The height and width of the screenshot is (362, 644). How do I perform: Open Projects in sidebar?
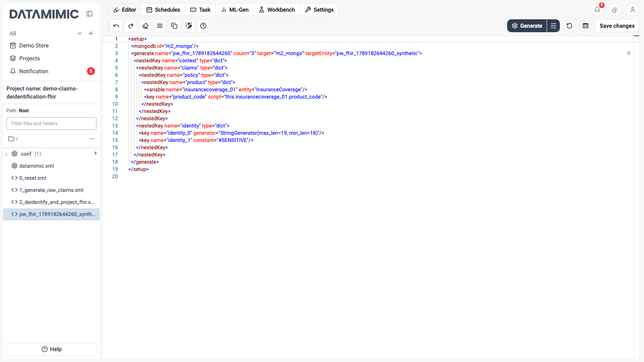tap(52, 58)
